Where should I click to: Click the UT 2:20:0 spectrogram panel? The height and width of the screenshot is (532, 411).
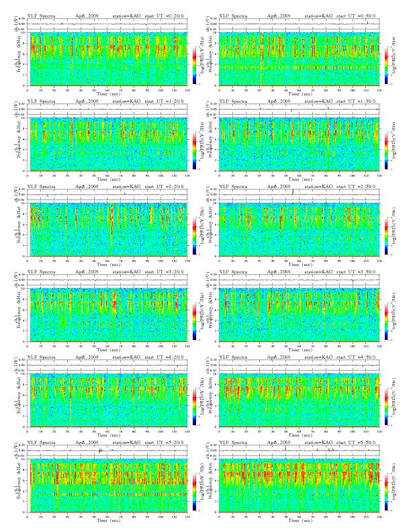pyautogui.click(x=107, y=230)
